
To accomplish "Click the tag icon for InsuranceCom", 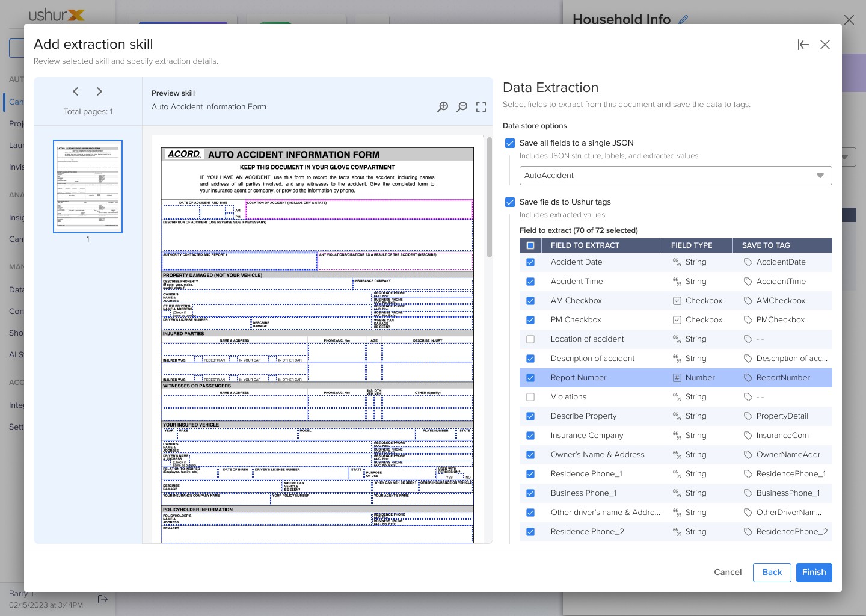I will [748, 436].
